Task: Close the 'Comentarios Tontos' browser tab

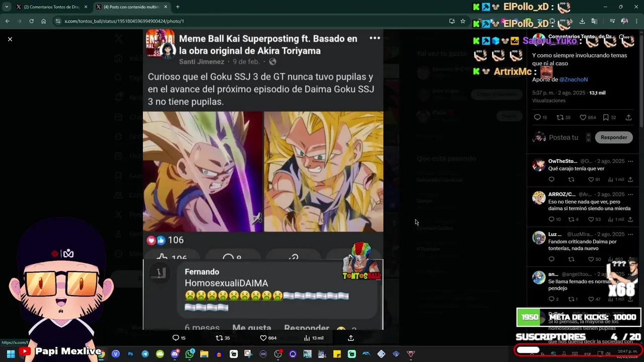Action: pos(86,7)
